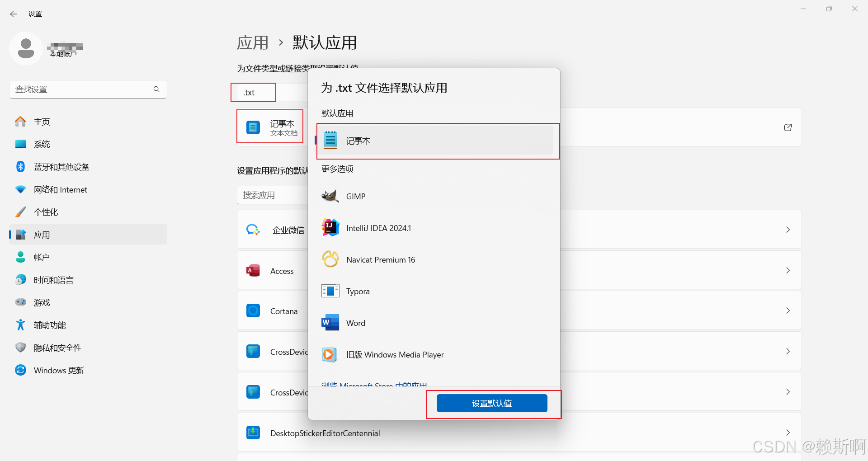Open the 个性化 section
The image size is (868, 461).
click(88, 212)
